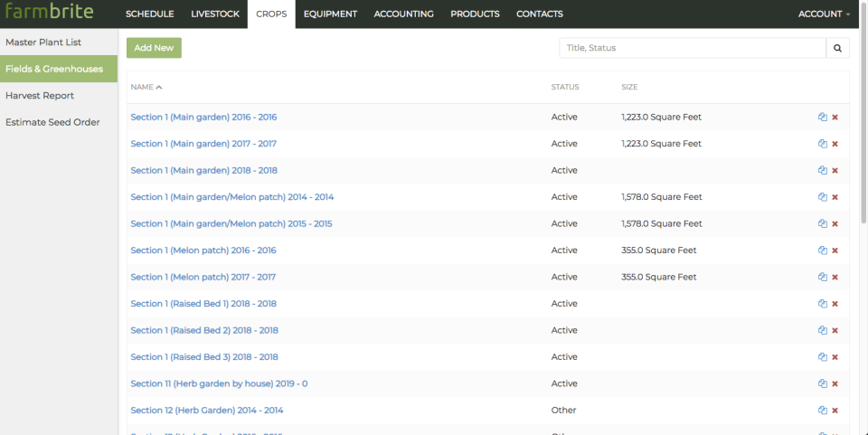868x435 pixels.
Task: Delete Section 1 (Raised Bed 1) 2018 row
Action: pos(835,304)
